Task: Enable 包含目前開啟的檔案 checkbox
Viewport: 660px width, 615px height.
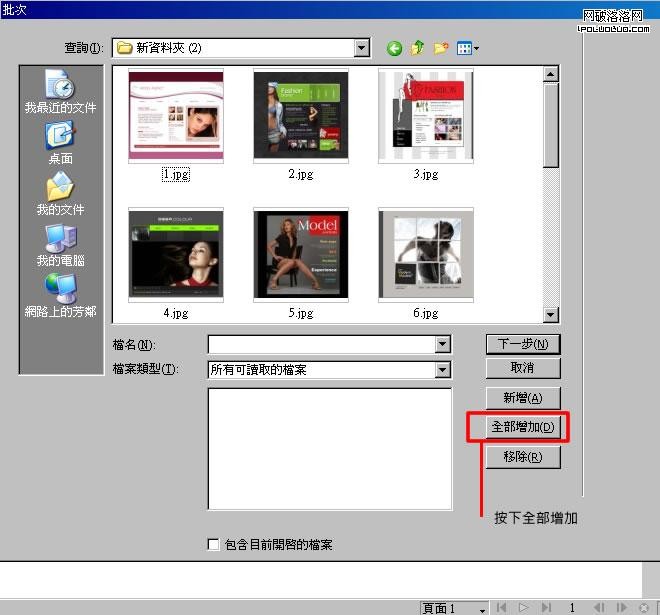Action: tap(213, 545)
